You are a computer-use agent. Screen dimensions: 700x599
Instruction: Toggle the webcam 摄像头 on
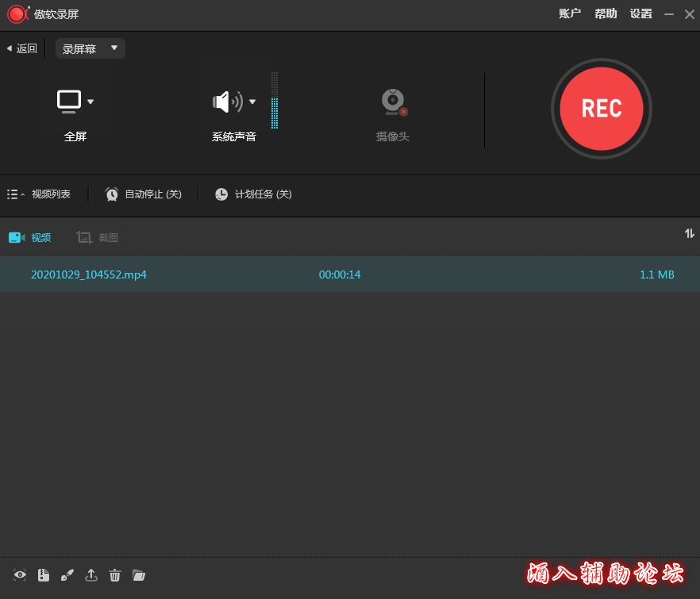coord(393,103)
